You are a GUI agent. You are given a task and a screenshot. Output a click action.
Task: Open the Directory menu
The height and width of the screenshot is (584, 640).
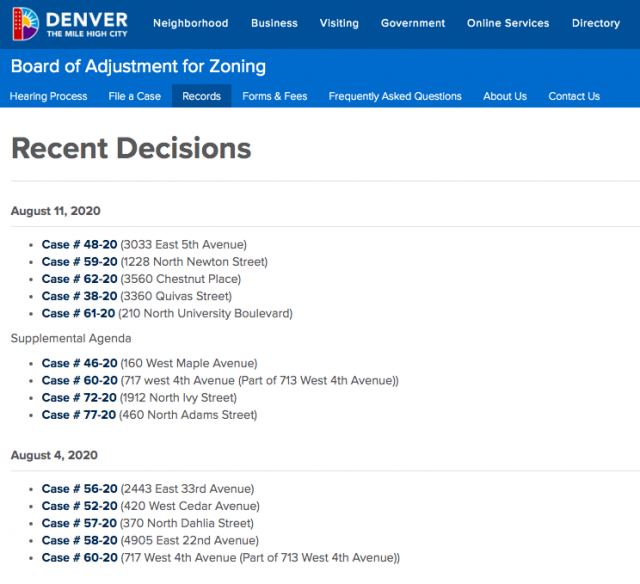(x=596, y=23)
